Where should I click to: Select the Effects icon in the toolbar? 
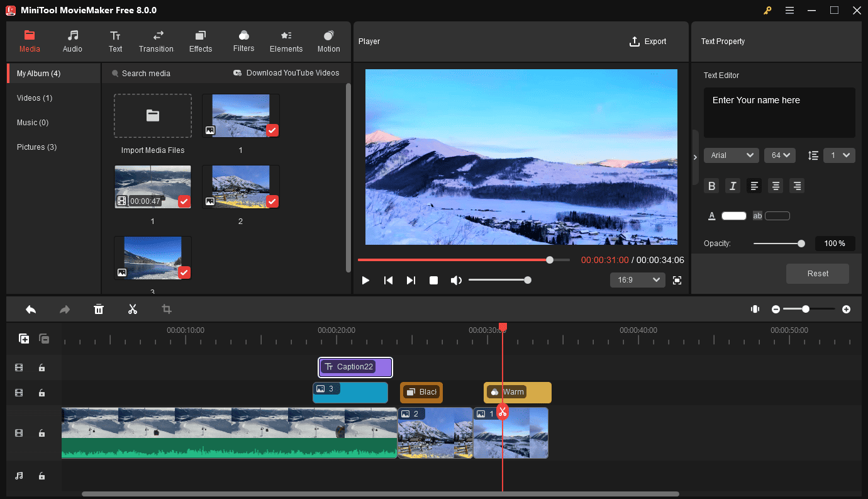[x=200, y=41]
